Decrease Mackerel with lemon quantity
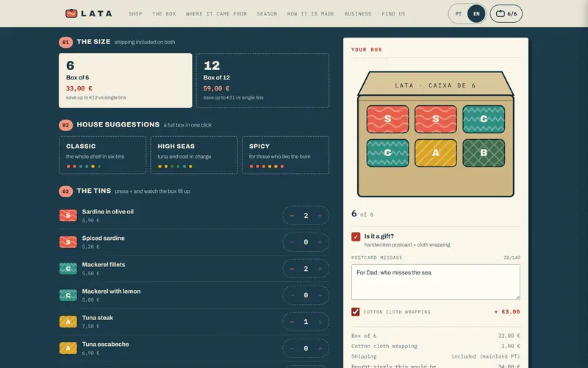The height and width of the screenshot is (368, 588). (x=292, y=296)
